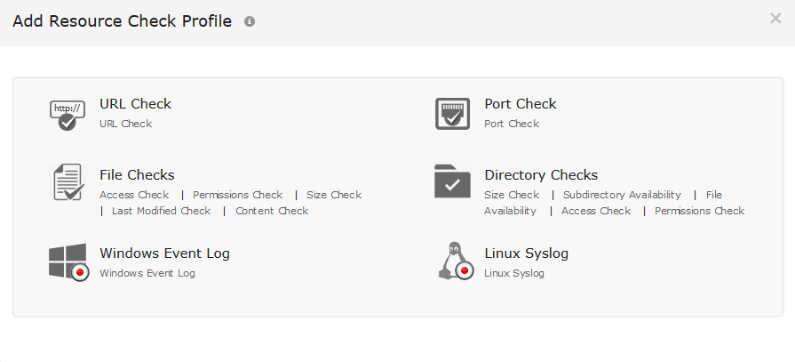Image resolution: width=795 pixels, height=362 pixels.
Task: Click the Port Check ethernet icon
Action: pos(452,114)
